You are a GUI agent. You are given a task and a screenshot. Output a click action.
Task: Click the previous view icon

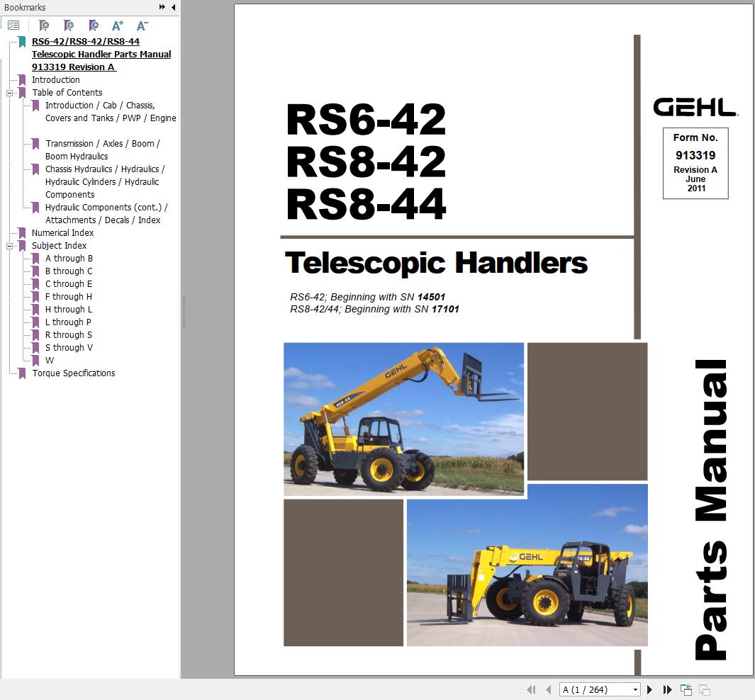point(686,689)
